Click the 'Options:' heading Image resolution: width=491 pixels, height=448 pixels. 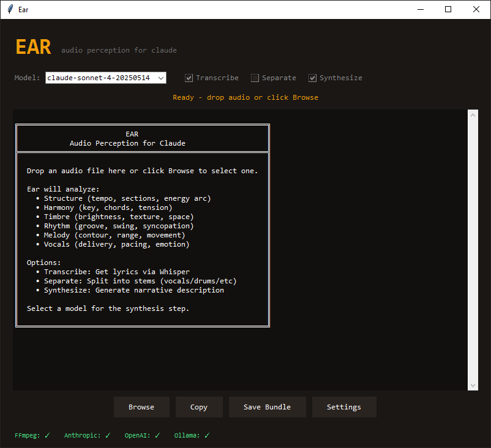(x=44, y=263)
